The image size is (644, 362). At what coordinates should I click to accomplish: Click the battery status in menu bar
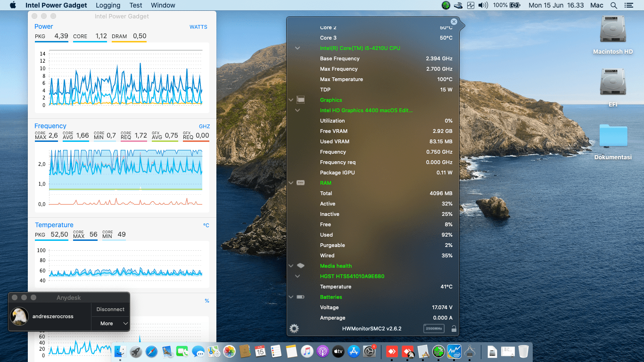[507, 5]
